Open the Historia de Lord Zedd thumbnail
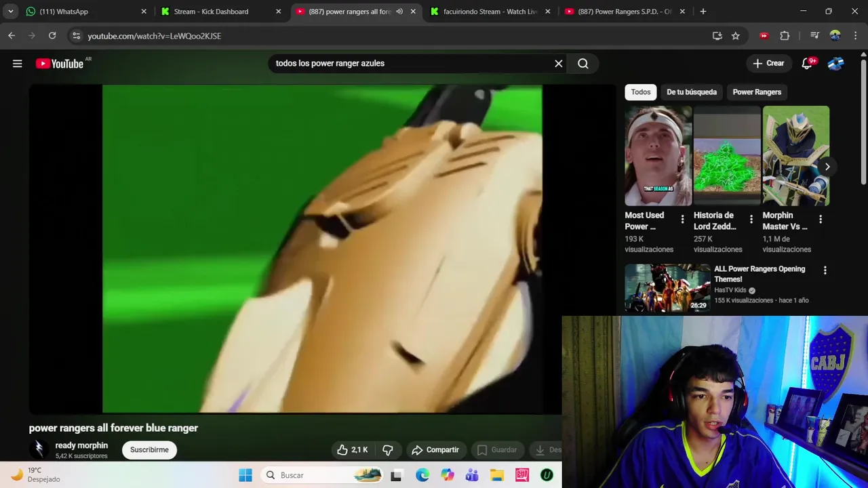Viewport: 868px width, 488px height. click(727, 156)
